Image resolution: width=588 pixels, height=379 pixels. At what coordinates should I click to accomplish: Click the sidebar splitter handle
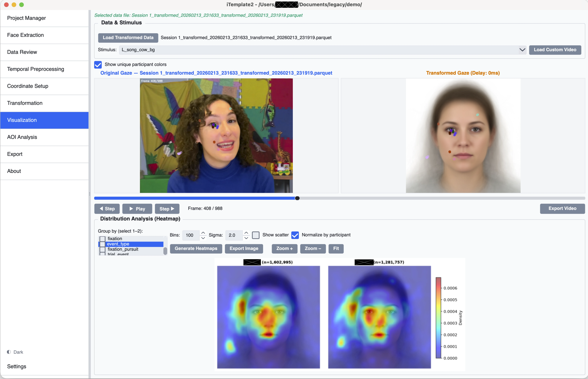tap(89, 194)
